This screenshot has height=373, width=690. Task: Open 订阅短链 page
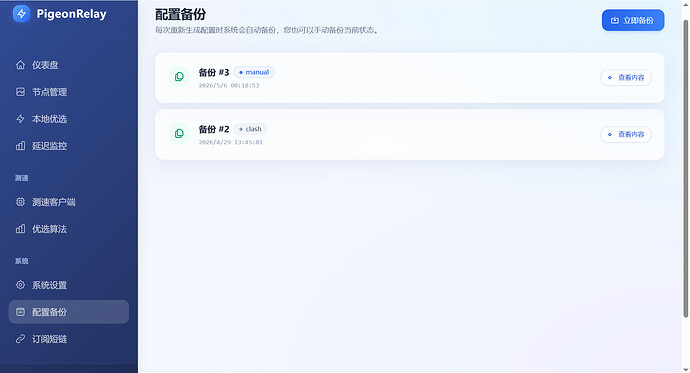coord(69,339)
